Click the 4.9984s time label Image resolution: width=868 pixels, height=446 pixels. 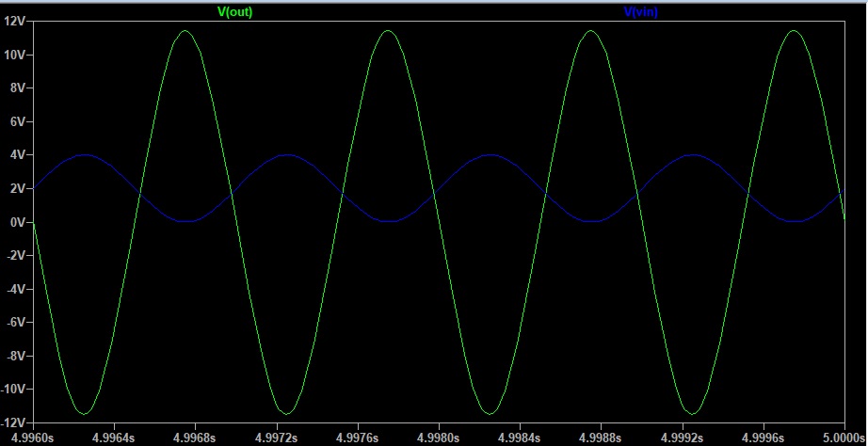point(520,438)
